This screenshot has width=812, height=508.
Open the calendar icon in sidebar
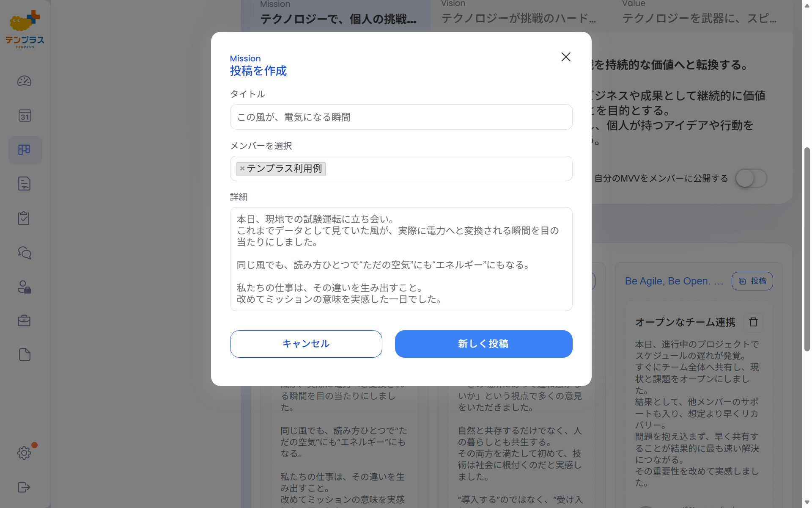(x=25, y=116)
